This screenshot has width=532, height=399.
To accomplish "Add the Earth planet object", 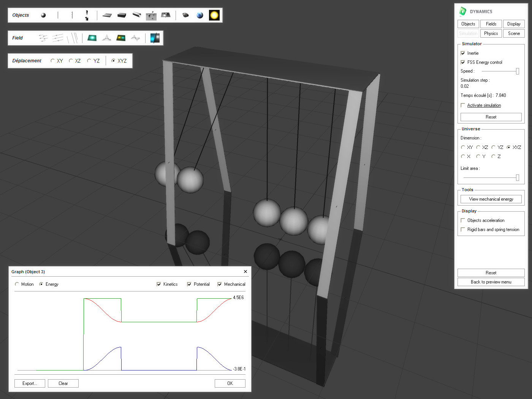I will (x=199, y=15).
